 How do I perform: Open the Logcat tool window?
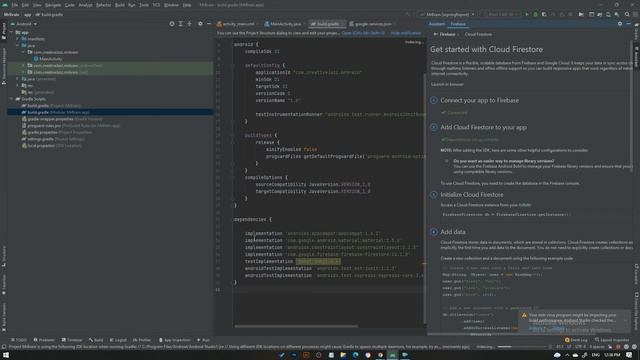tap(118, 340)
